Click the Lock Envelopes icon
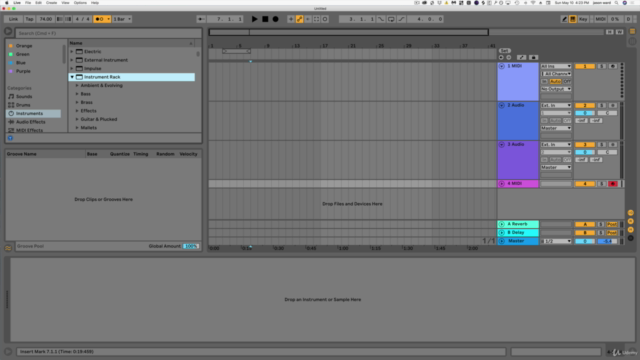Viewport: 640px width, 360px height. (x=533, y=58)
